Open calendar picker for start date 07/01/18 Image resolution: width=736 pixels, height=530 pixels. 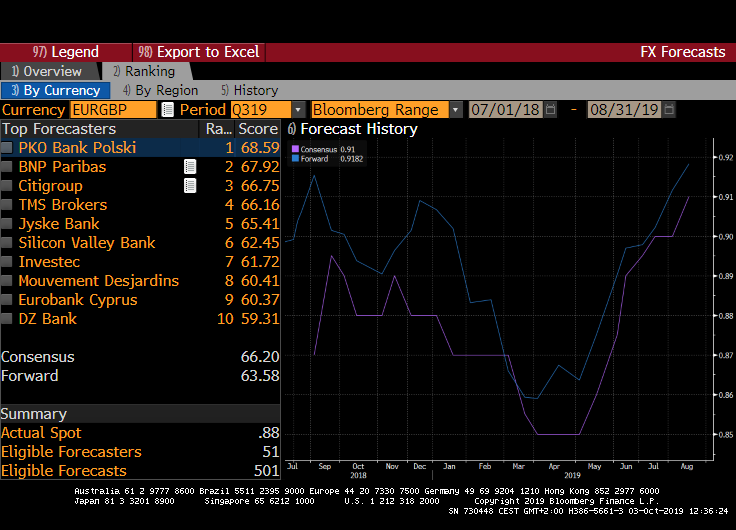[551, 110]
